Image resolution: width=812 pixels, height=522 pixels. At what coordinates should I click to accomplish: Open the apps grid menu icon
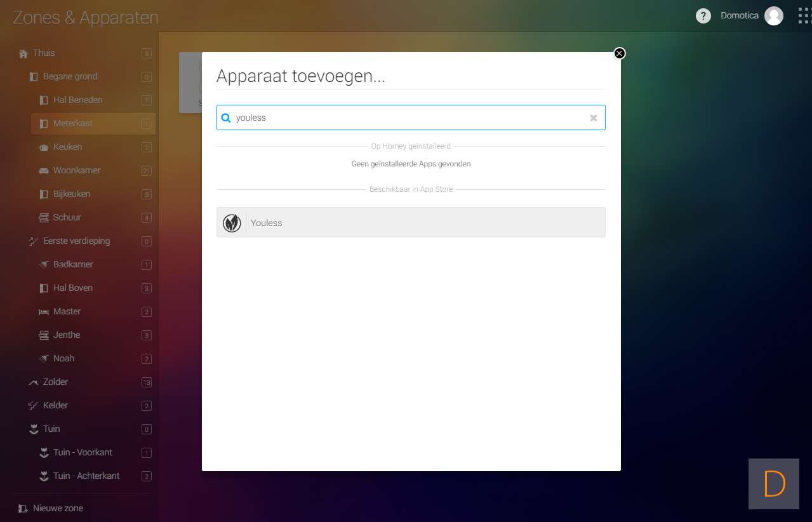(804, 16)
